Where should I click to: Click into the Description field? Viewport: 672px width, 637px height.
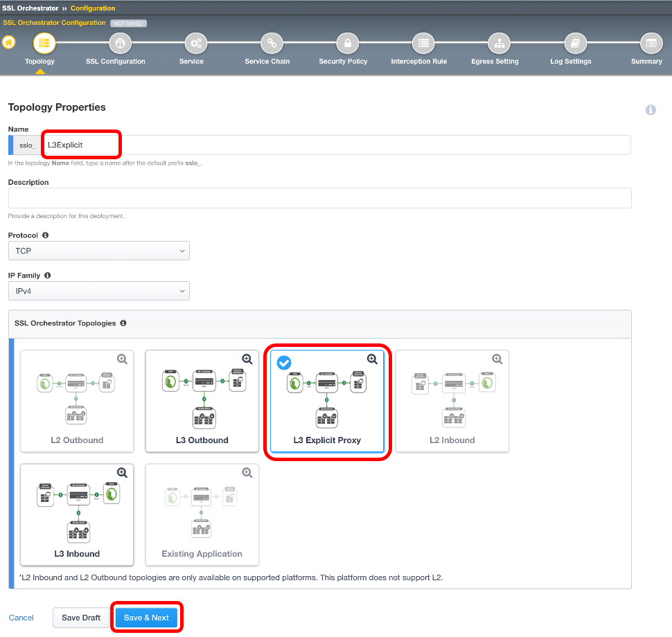(319, 198)
